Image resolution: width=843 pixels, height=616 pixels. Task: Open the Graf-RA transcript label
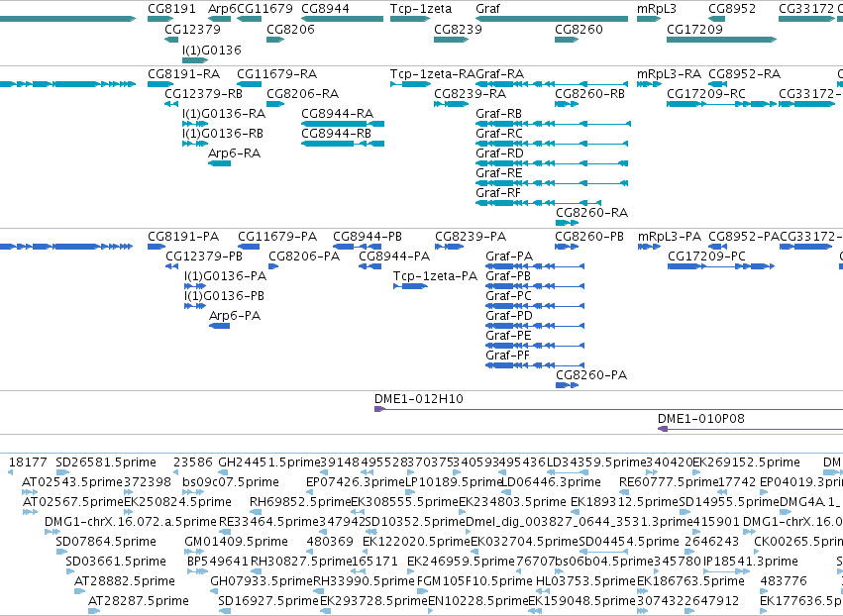500,73
